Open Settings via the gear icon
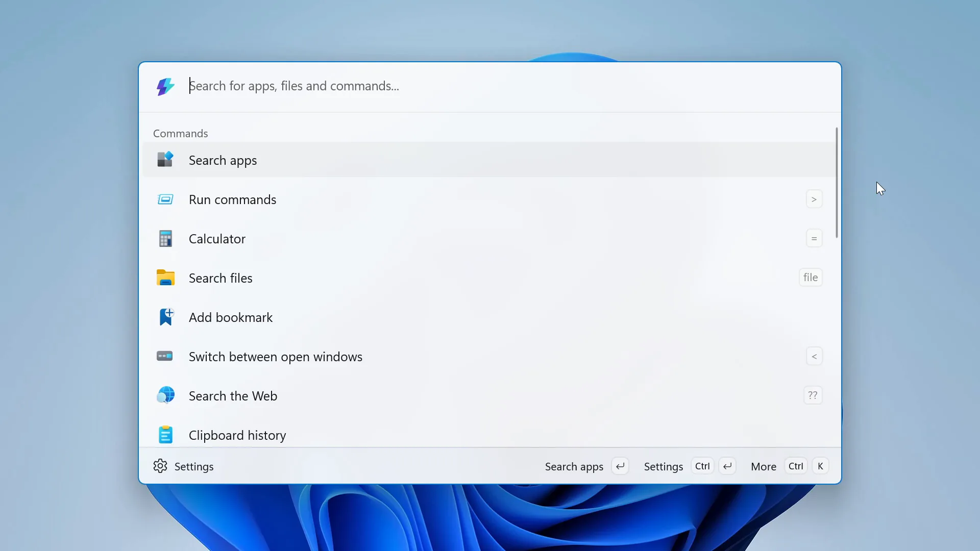Screen dimensions: 980x551 (160, 466)
